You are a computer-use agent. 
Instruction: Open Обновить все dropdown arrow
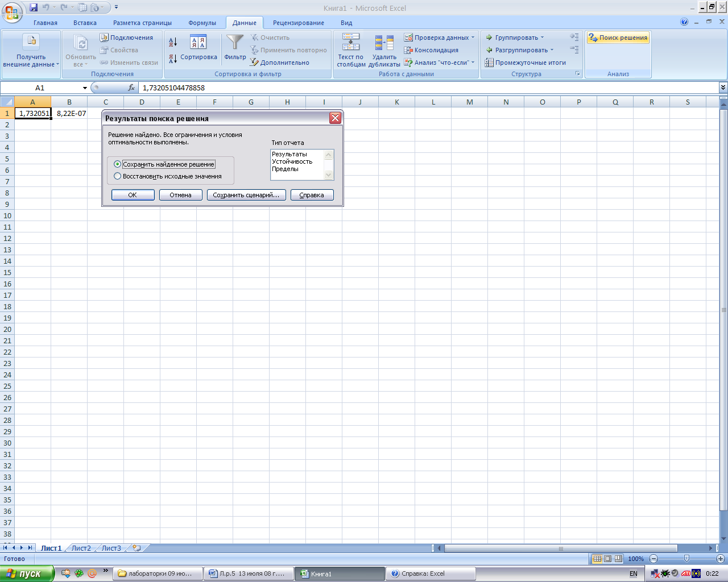point(86,65)
